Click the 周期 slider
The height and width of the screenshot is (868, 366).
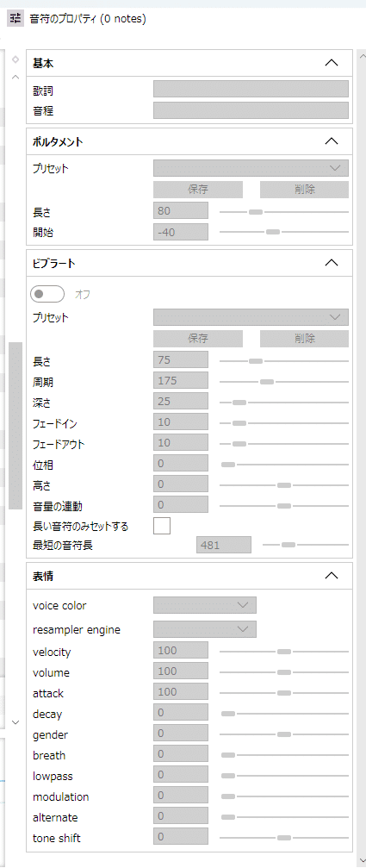284,381
